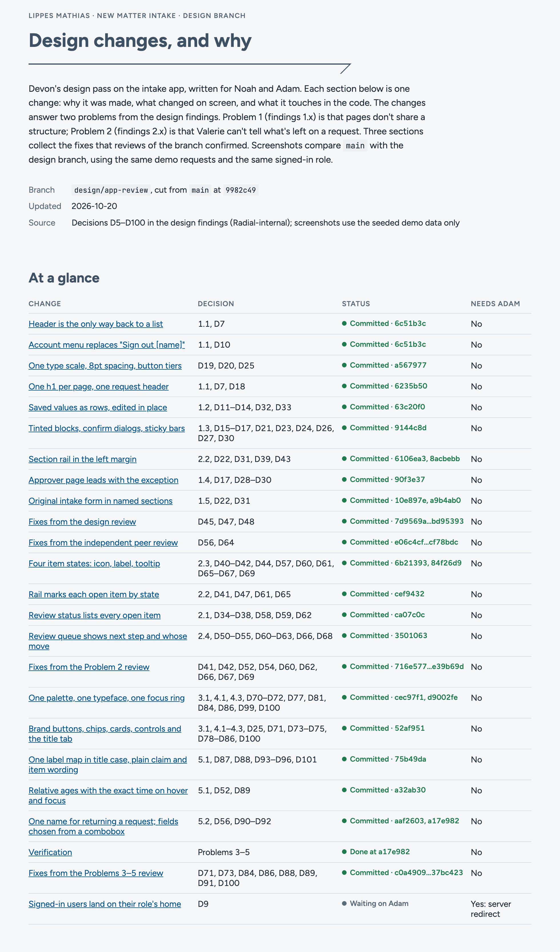Image resolution: width=560 pixels, height=952 pixels.
Task: Open the 'Account menu replaces "Sign out [name]"' link
Action: tap(107, 344)
